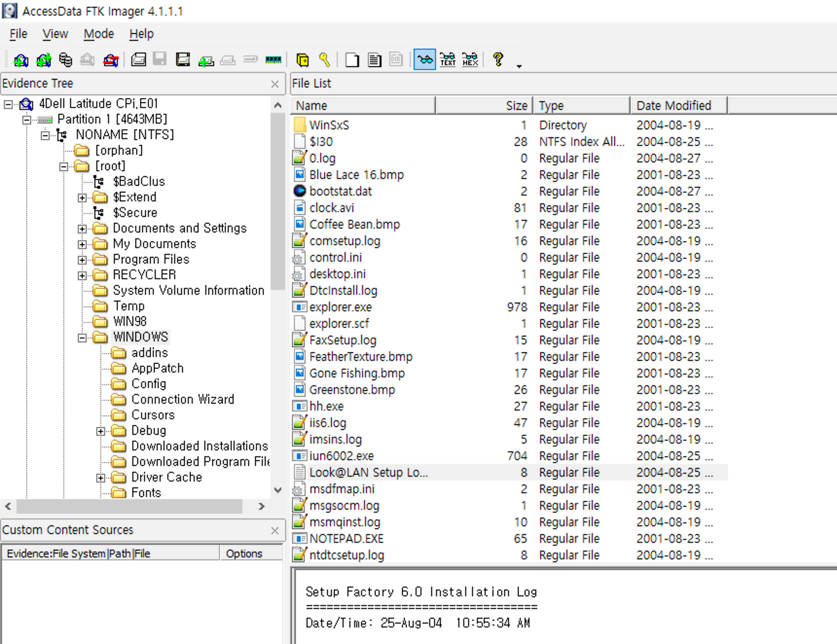837x644 pixels.
Task: Click the Remove All Evidence Items icon
Action: pos(110,60)
